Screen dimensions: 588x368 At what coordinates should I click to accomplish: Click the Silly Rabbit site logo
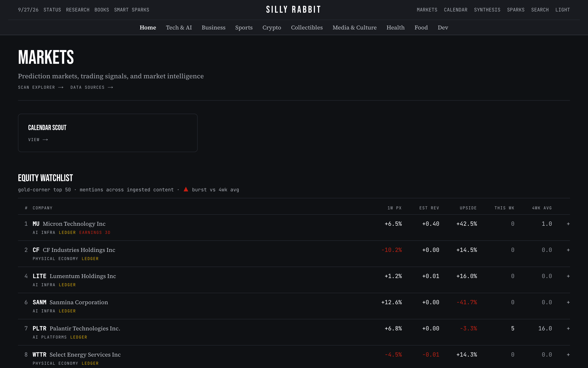[294, 9]
